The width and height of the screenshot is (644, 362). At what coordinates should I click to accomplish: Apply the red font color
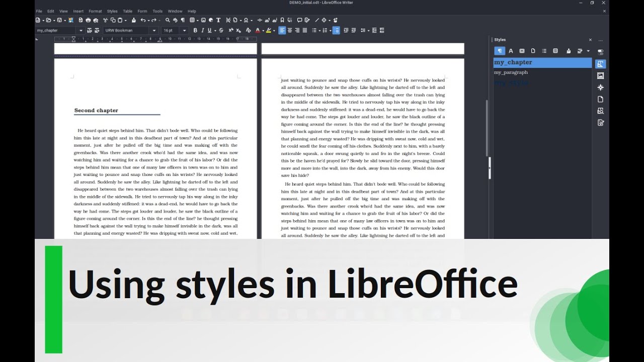pyautogui.click(x=257, y=30)
